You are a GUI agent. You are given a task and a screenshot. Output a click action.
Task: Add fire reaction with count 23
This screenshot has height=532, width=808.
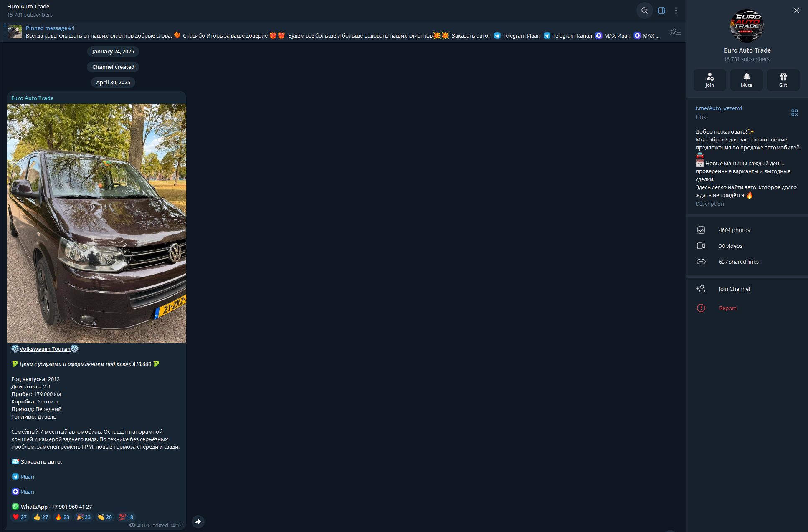click(x=62, y=517)
